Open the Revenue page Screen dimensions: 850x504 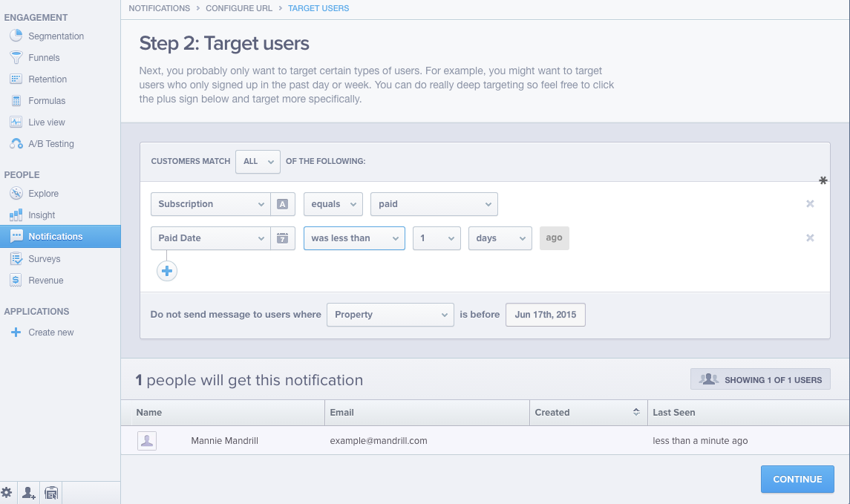pos(46,281)
